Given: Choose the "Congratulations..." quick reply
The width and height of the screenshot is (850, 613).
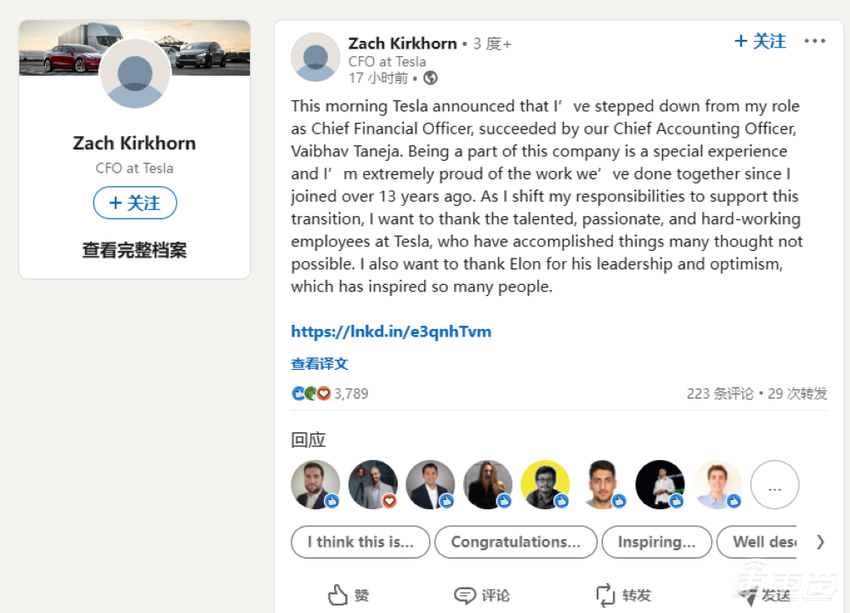Looking at the screenshot, I should (515, 542).
